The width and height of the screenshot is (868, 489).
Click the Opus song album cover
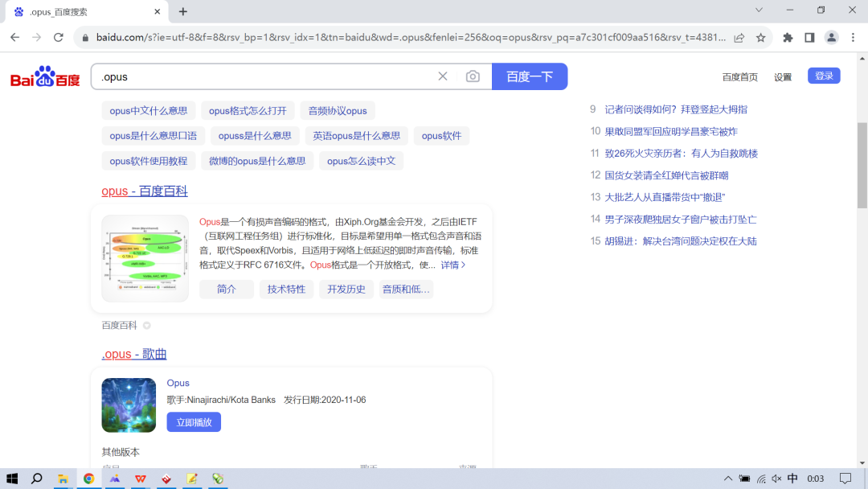coord(129,405)
